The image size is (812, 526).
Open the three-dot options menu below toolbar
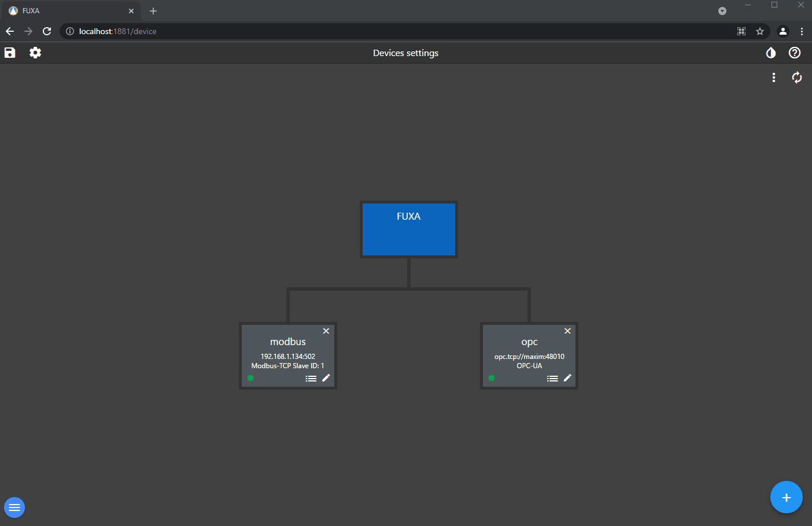(x=774, y=77)
